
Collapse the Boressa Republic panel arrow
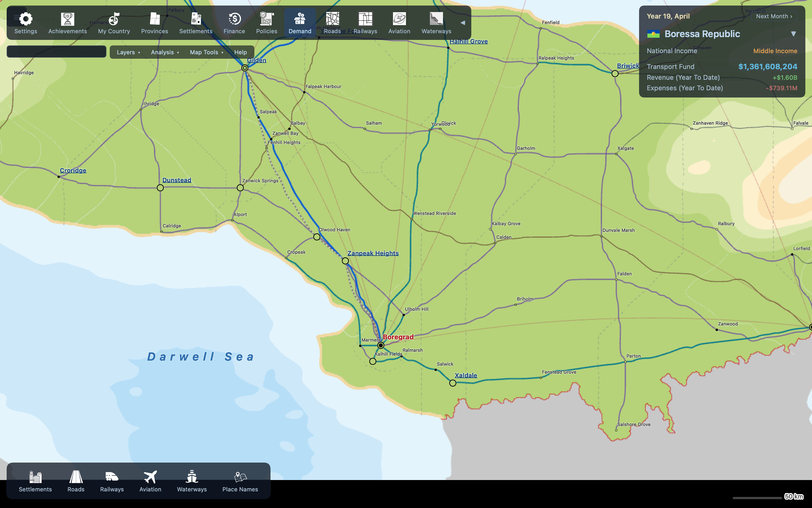point(793,34)
